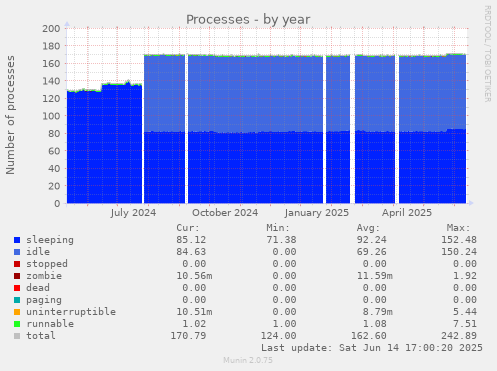Click the y-axis tick label 200
The width and height of the screenshot is (497, 371).
click(51, 28)
